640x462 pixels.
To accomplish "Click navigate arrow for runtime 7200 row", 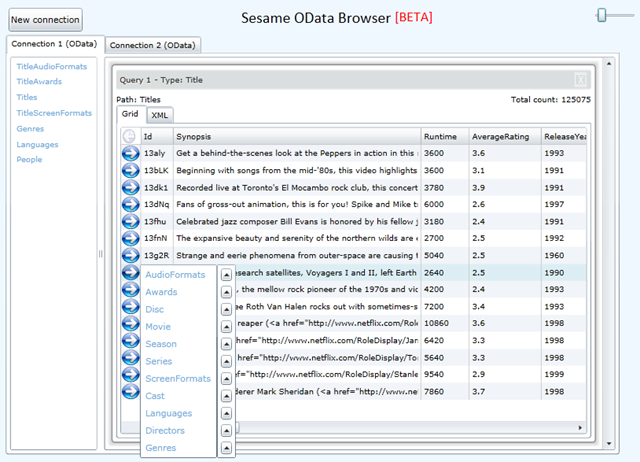I will (x=131, y=306).
